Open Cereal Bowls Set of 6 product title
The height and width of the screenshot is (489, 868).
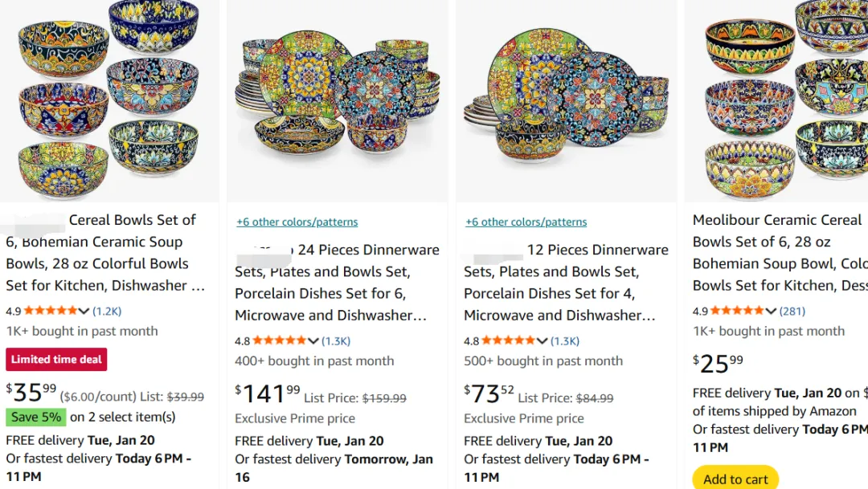tap(104, 252)
